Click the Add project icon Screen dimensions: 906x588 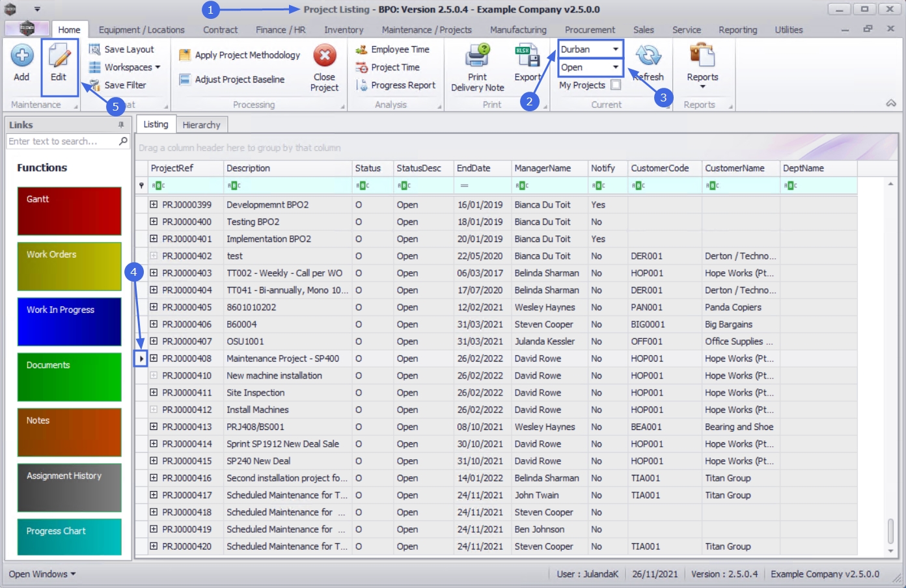click(21, 56)
